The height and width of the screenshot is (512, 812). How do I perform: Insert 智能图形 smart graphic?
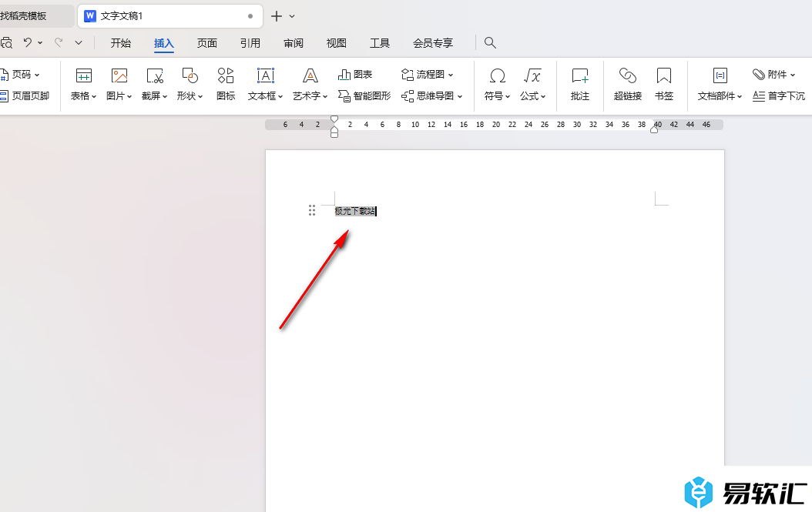pos(364,95)
